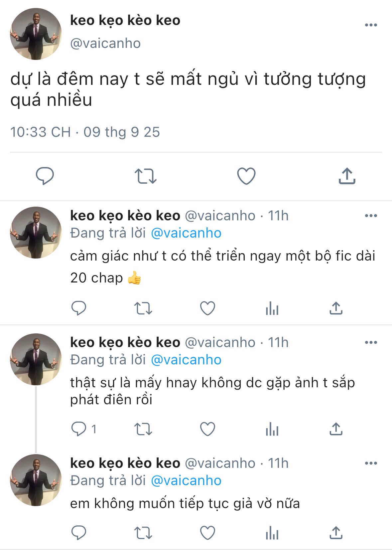Reply to the tweet ending with phát điên rồi
Image resolution: width=392 pixels, height=550 pixels.
pyautogui.click(x=79, y=429)
